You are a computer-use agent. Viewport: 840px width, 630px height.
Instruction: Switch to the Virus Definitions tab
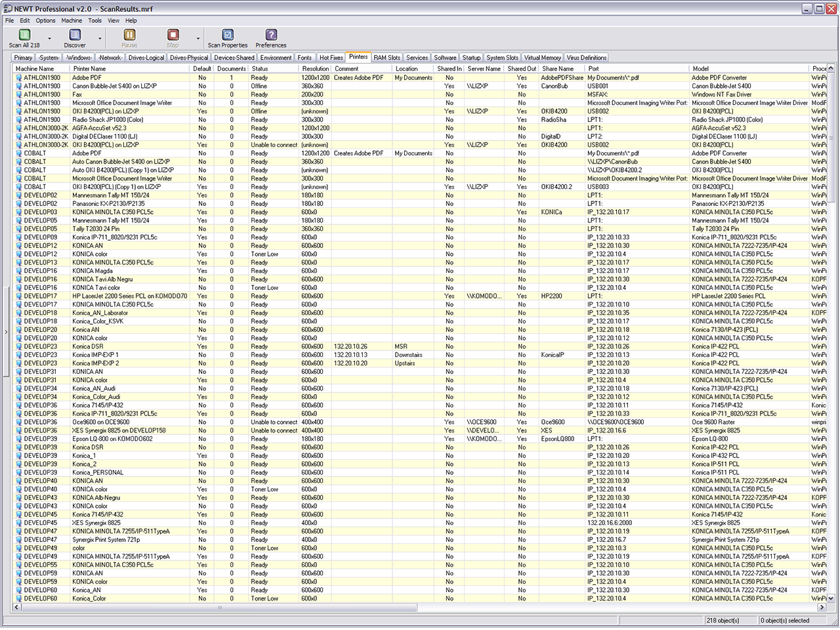click(x=586, y=58)
